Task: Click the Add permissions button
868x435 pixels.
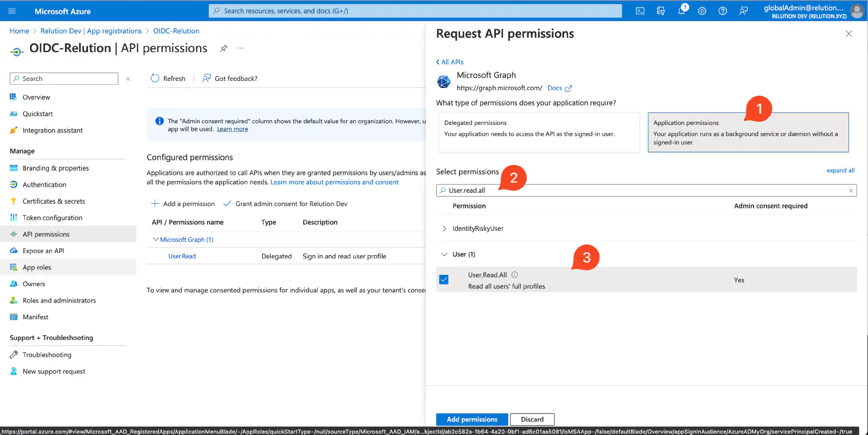Action: coord(472,419)
